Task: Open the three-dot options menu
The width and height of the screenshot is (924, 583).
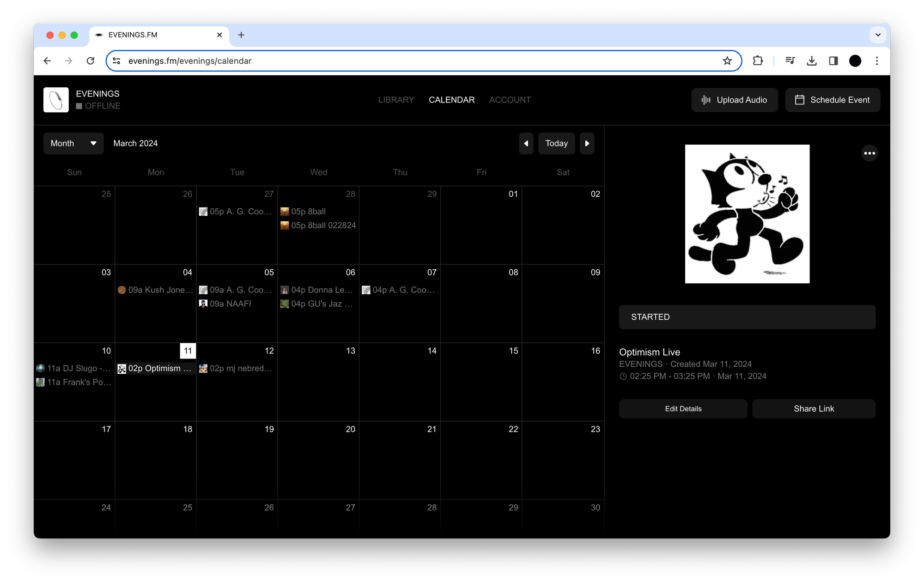Action: pos(869,153)
